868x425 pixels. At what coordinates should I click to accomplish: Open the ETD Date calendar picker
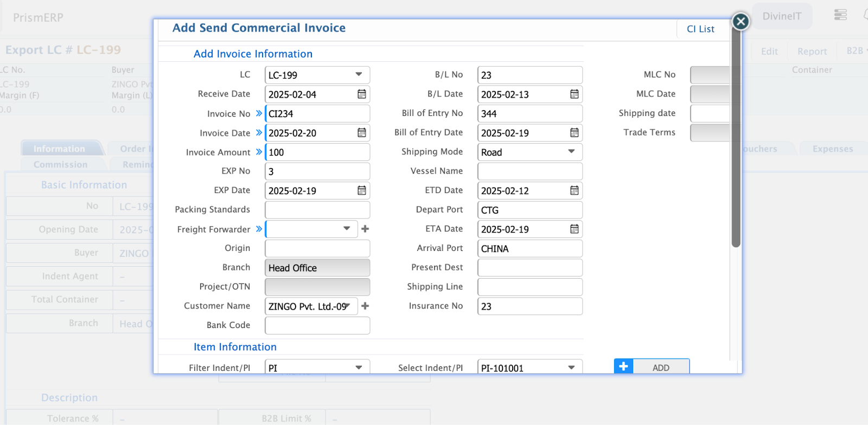(x=575, y=191)
